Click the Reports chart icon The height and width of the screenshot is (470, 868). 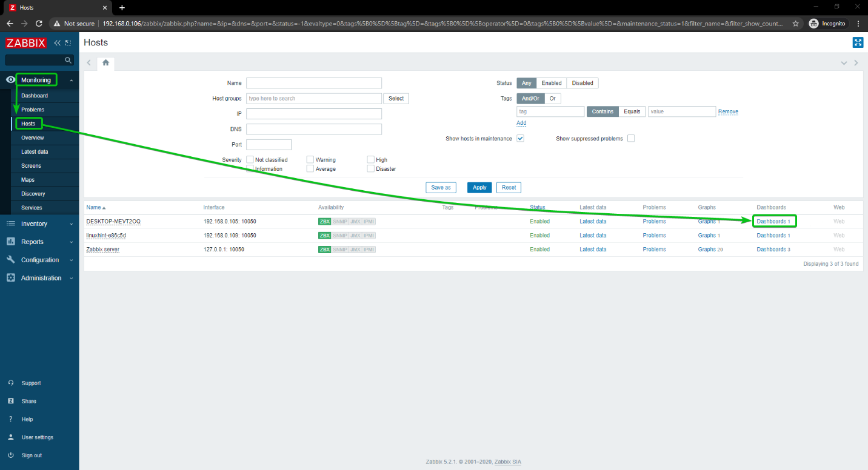(10, 242)
